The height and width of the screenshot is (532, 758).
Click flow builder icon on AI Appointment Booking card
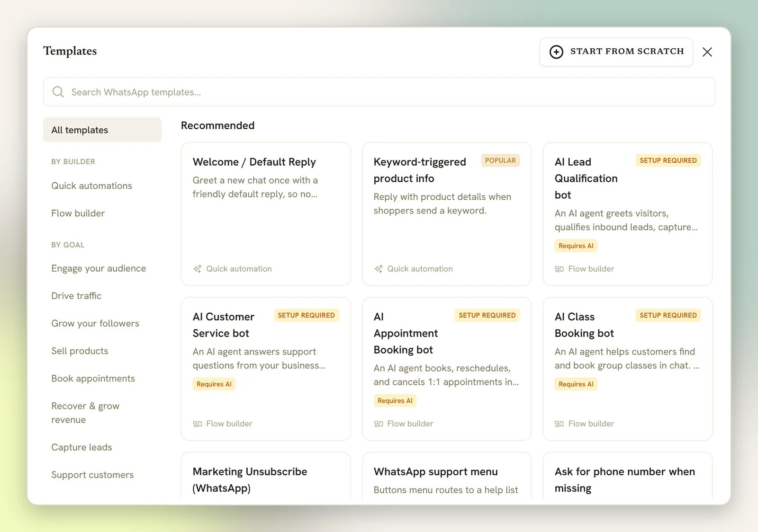(379, 424)
